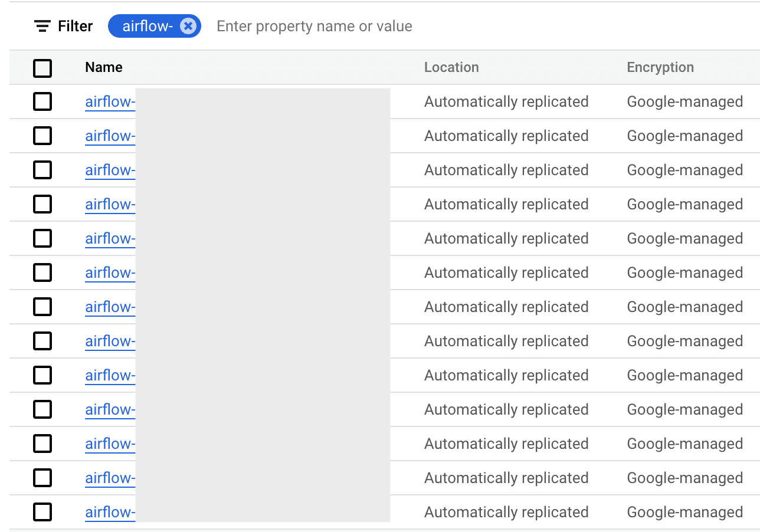Open the last airflow- name link
760x532 pixels.
(x=110, y=512)
